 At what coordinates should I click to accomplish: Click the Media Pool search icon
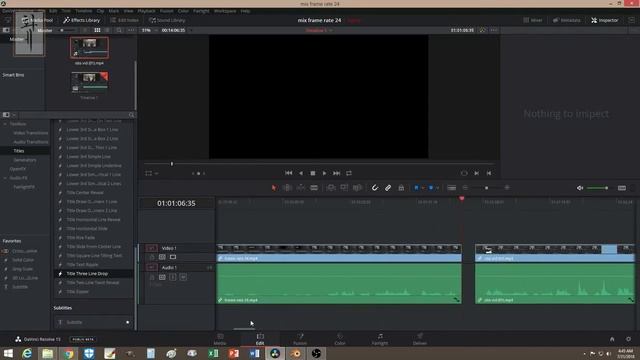pyautogui.click(x=119, y=30)
